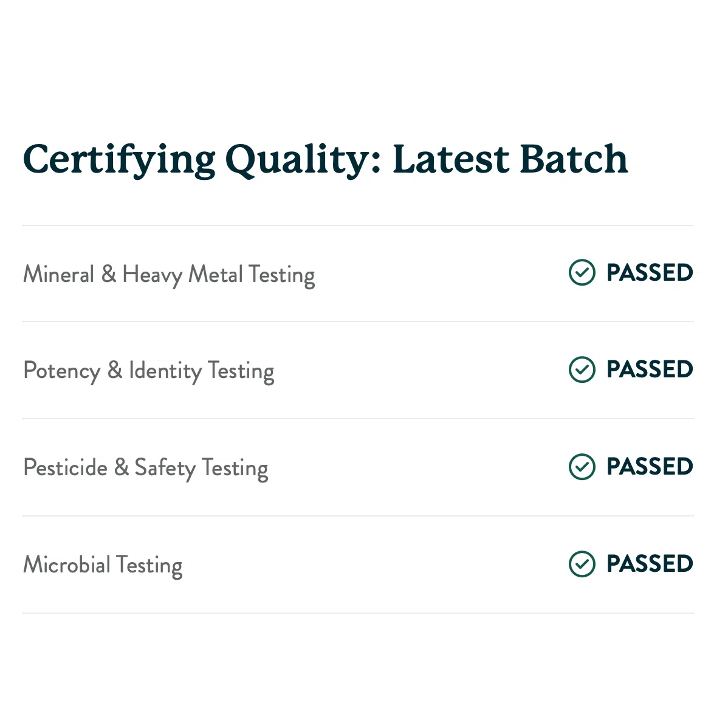Click the Potency & Identity Testing checkmark icon
Image resolution: width=728 pixels, height=728 pixels.
[582, 369]
